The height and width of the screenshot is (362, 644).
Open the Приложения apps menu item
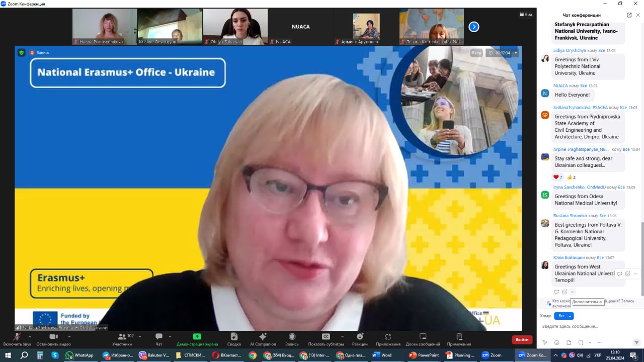pos(388,339)
